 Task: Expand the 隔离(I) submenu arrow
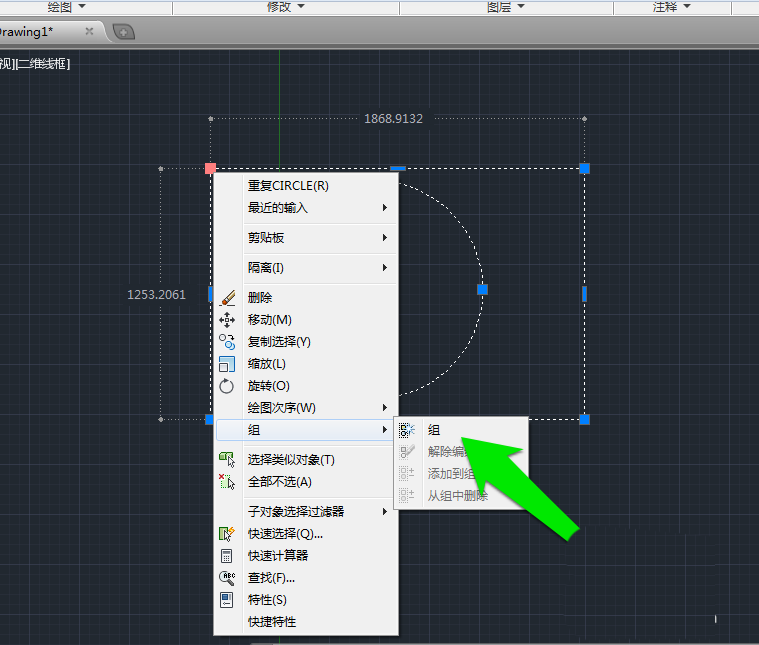coord(385,268)
